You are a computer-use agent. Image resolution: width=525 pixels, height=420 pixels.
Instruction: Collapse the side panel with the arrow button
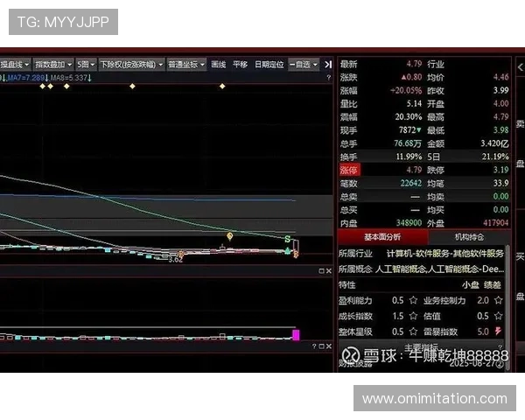[x=328, y=64]
